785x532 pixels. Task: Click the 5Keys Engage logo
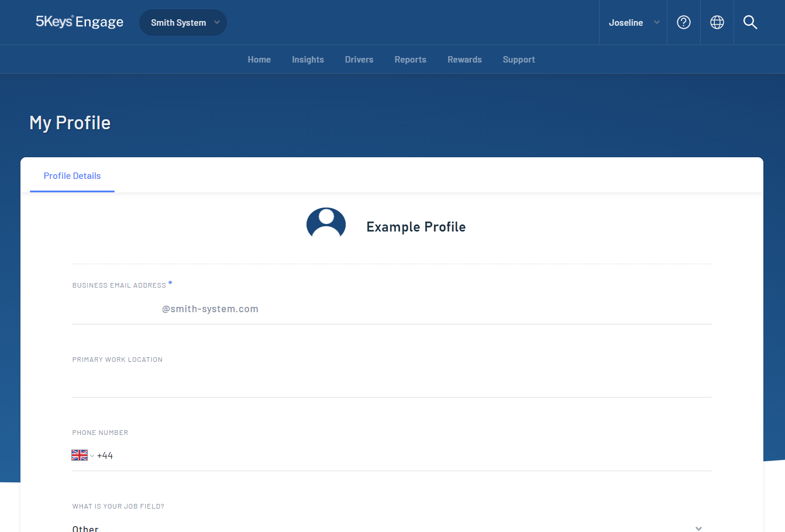[x=80, y=22]
